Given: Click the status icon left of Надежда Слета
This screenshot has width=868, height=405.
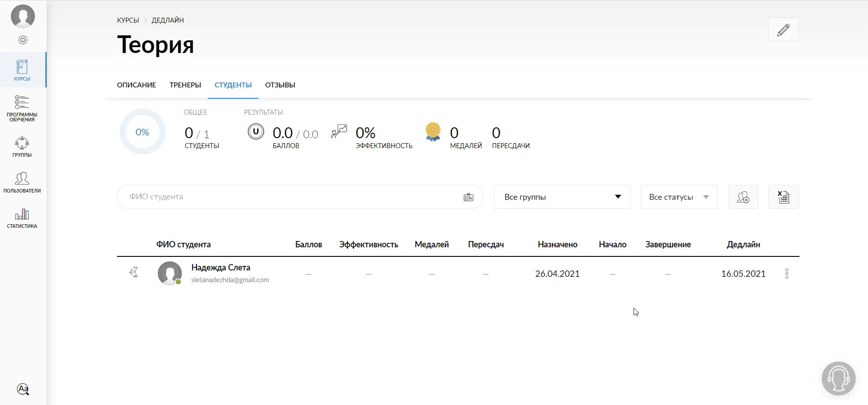Looking at the screenshot, I should [134, 272].
